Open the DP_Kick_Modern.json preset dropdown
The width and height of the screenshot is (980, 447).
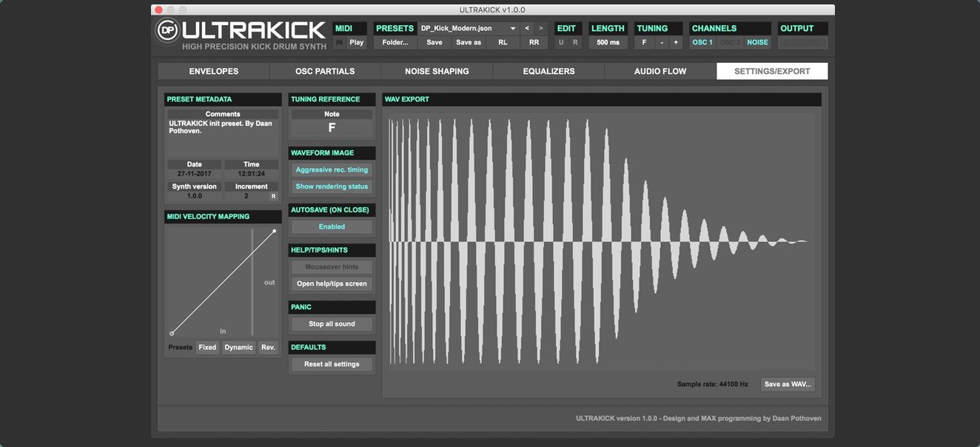(x=468, y=28)
